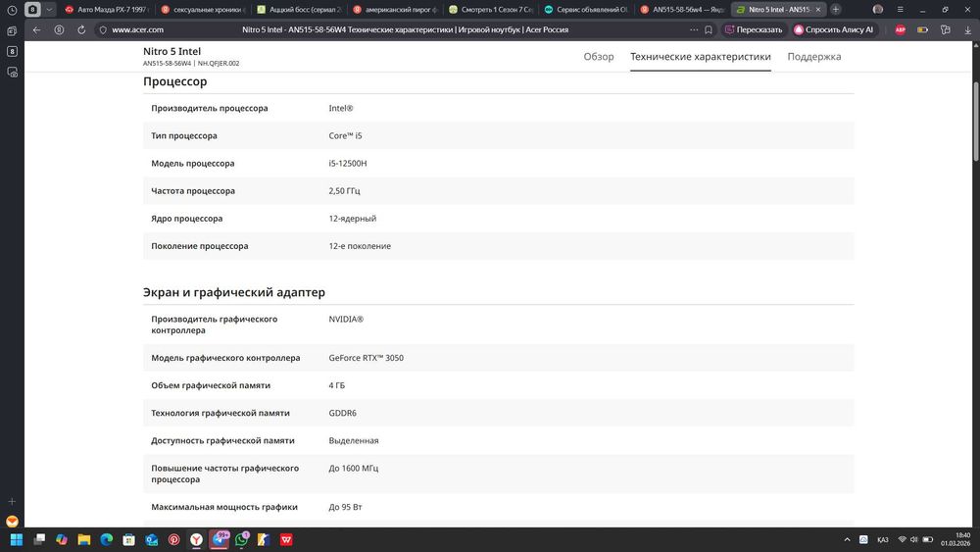Open Pinterest from the taskbar

pos(173,539)
